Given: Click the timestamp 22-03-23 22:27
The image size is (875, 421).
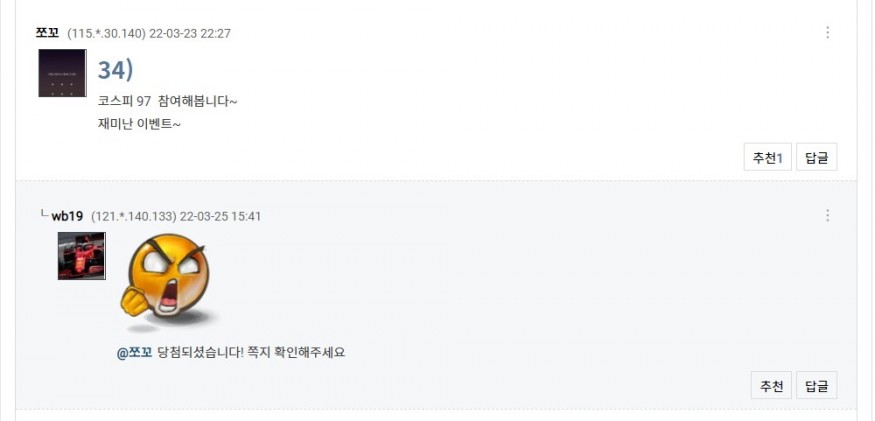Looking at the screenshot, I should 190,33.
